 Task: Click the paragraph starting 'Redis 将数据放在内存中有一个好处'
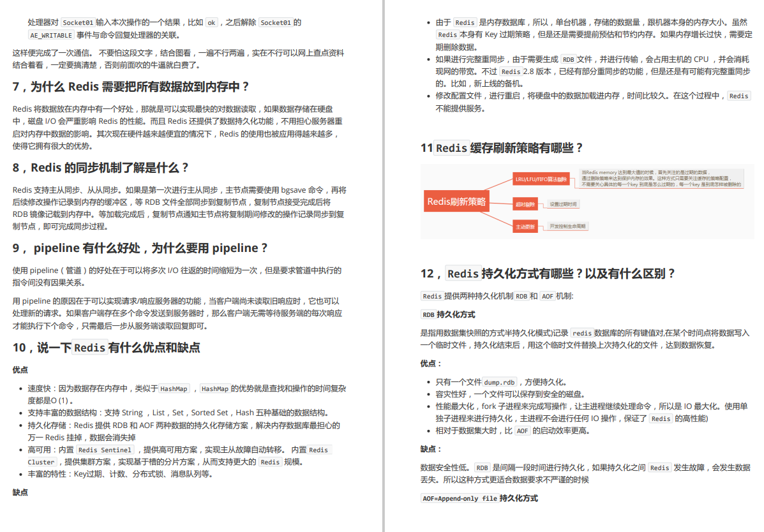coord(177,128)
